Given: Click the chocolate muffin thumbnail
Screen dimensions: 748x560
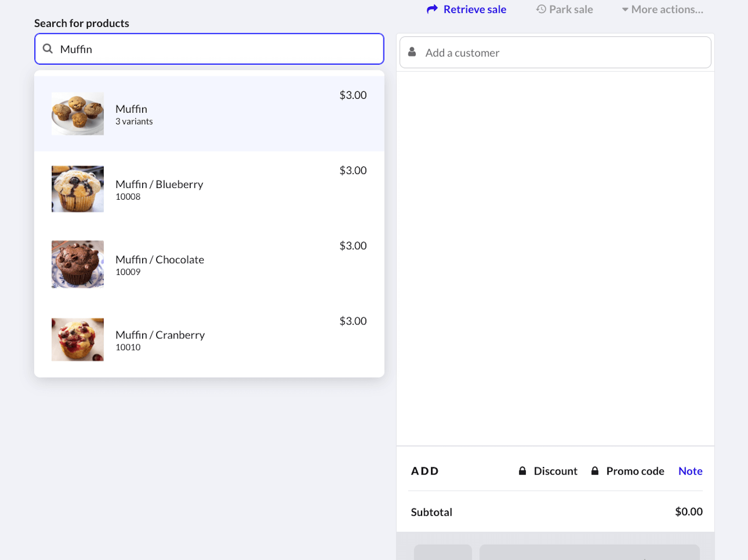Looking at the screenshot, I should [77, 264].
